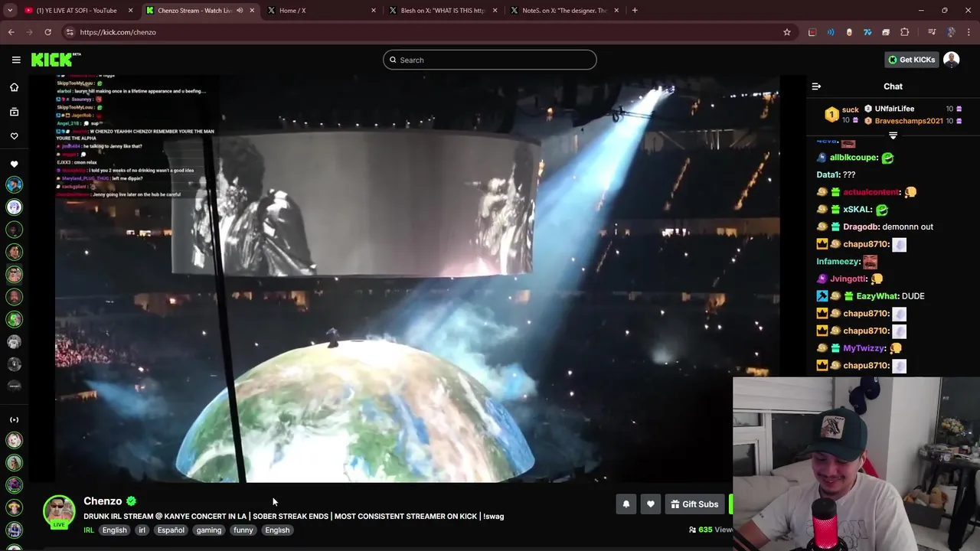Image resolution: width=980 pixels, height=551 pixels.
Task: Click username Infameezy in chat
Action: click(838, 262)
